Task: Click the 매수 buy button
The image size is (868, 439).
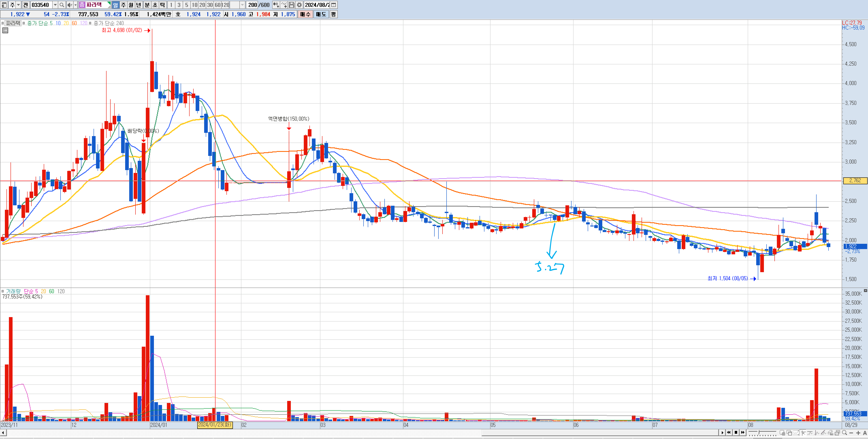Action: tap(305, 14)
